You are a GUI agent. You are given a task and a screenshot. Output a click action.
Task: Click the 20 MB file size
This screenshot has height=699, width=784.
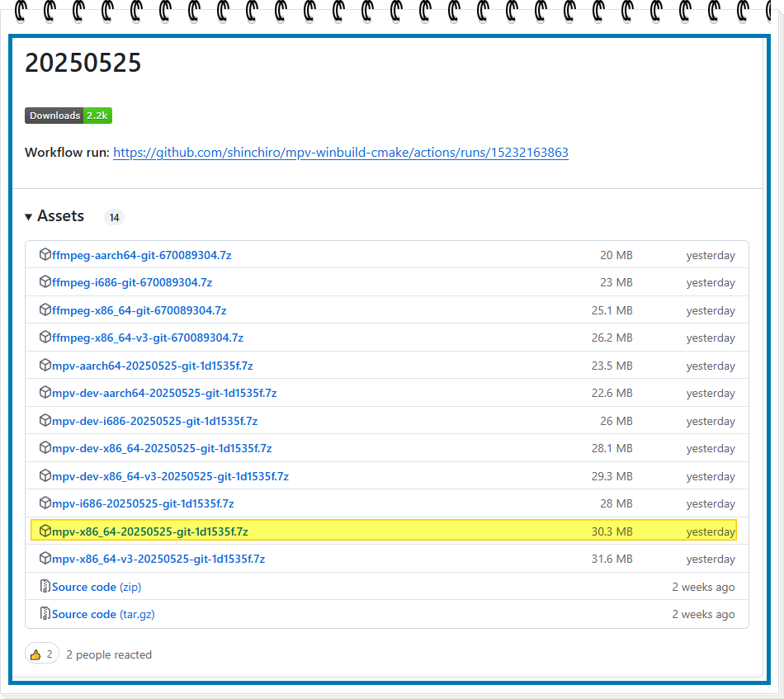616,255
